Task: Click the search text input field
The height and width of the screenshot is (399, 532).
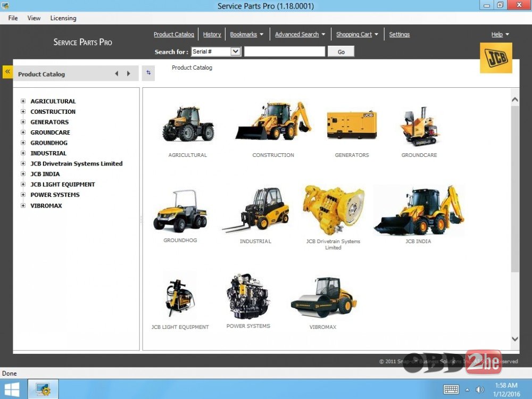Action: [284, 52]
